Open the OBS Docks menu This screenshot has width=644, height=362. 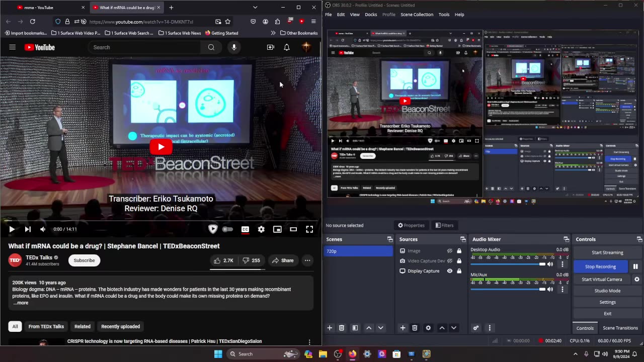371,15
